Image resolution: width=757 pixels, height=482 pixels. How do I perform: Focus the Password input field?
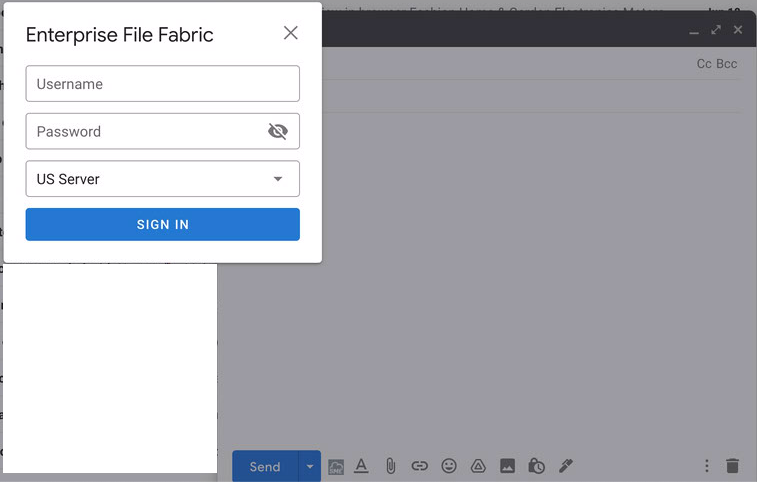163,131
